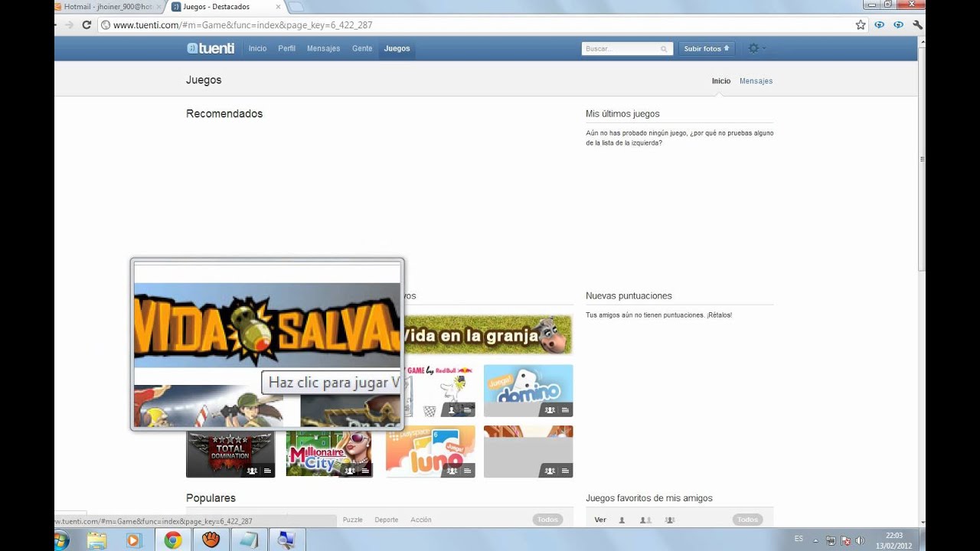The width and height of the screenshot is (980, 551).
Task: Open the Domino game thumbnail
Action: coord(528,390)
